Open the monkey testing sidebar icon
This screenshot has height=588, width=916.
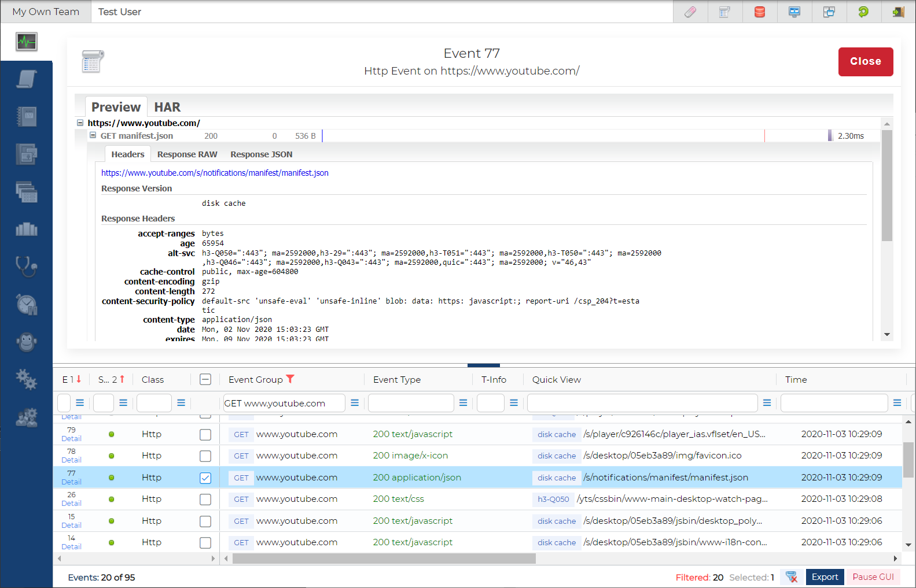click(27, 342)
